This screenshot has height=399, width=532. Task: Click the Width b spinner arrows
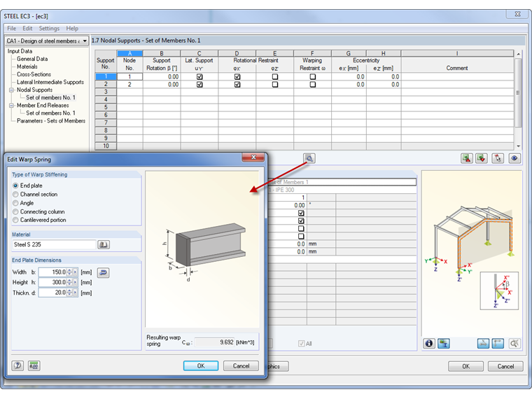pyautogui.click(x=69, y=272)
